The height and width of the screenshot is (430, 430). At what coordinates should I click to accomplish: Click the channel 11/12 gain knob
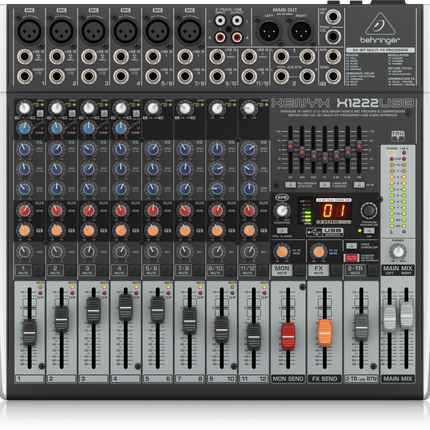[x=249, y=108]
